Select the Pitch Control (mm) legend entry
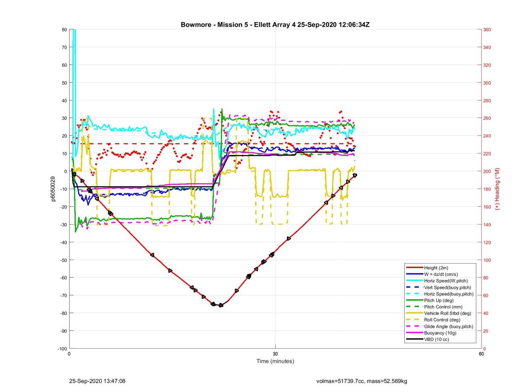532x392 pixels. click(439, 307)
